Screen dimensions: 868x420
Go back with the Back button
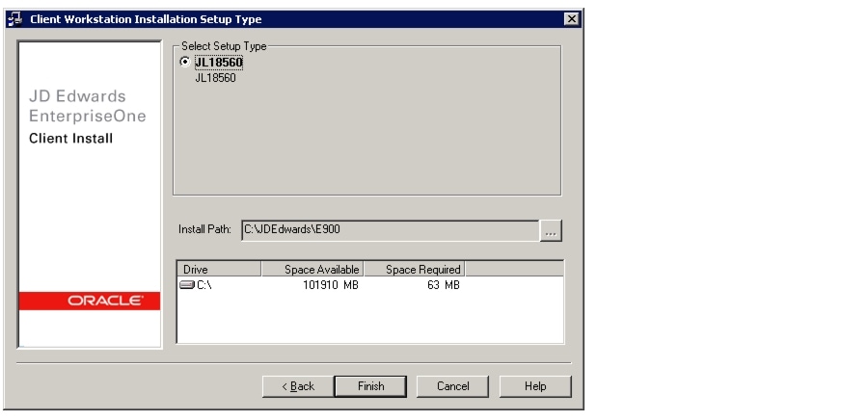pyautogui.click(x=298, y=386)
